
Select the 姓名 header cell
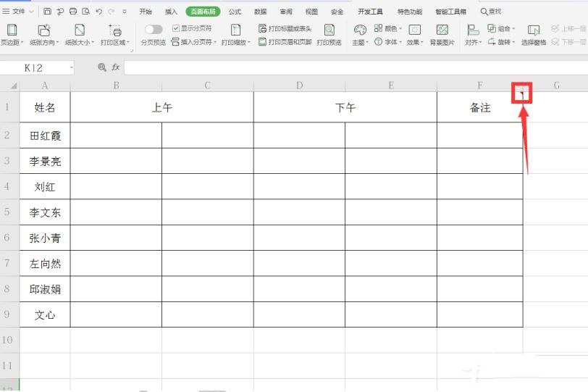(45, 107)
